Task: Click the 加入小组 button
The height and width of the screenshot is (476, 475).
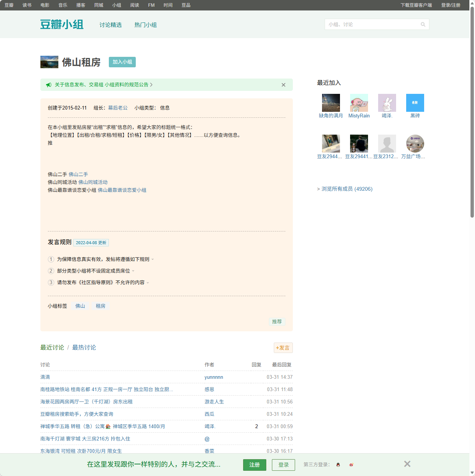Action: [122, 62]
